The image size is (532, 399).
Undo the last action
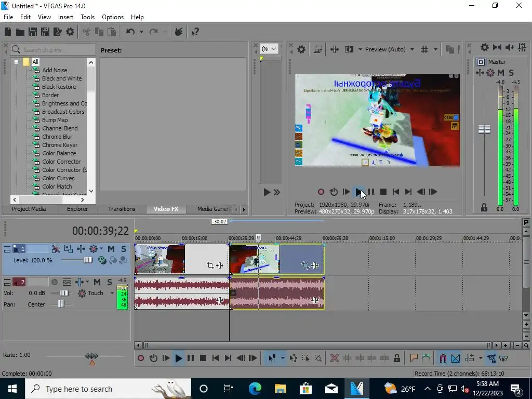(x=130, y=32)
